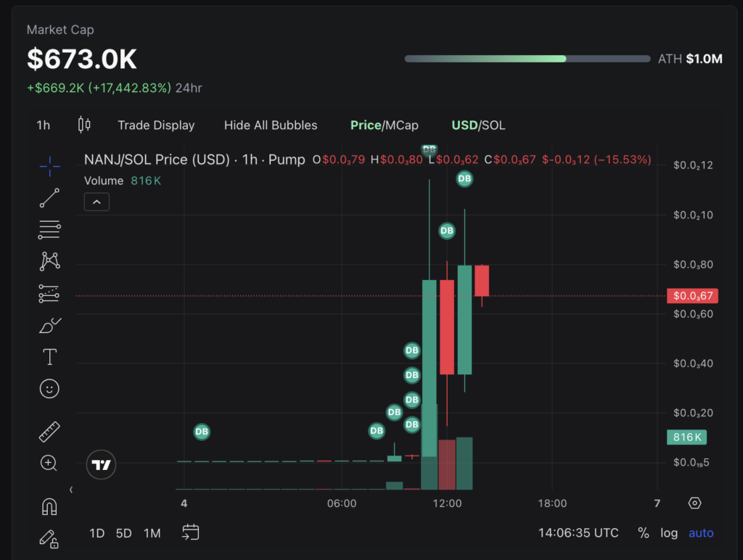743x560 pixels.
Task: Activate the zoom-in tool
Action: (49, 463)
